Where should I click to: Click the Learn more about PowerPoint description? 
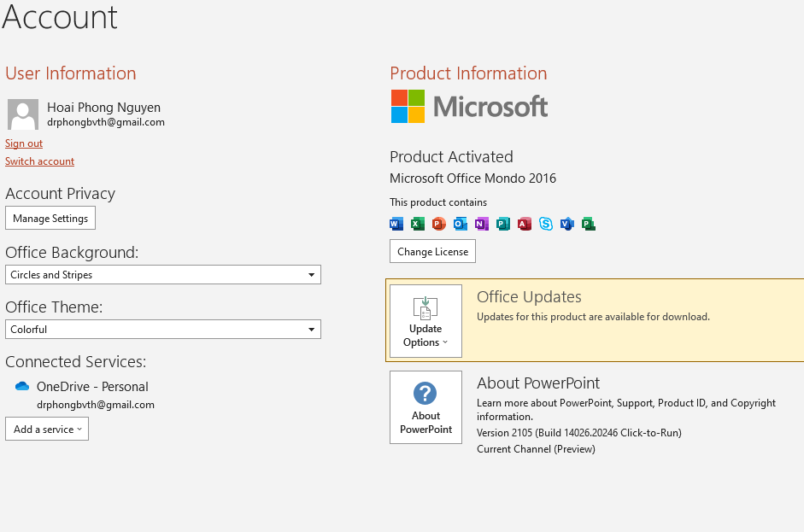pos(626,410)
